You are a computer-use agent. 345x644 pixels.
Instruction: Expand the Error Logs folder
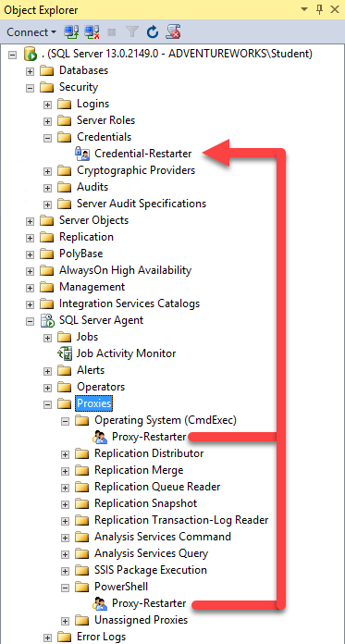tap(48, 637)
